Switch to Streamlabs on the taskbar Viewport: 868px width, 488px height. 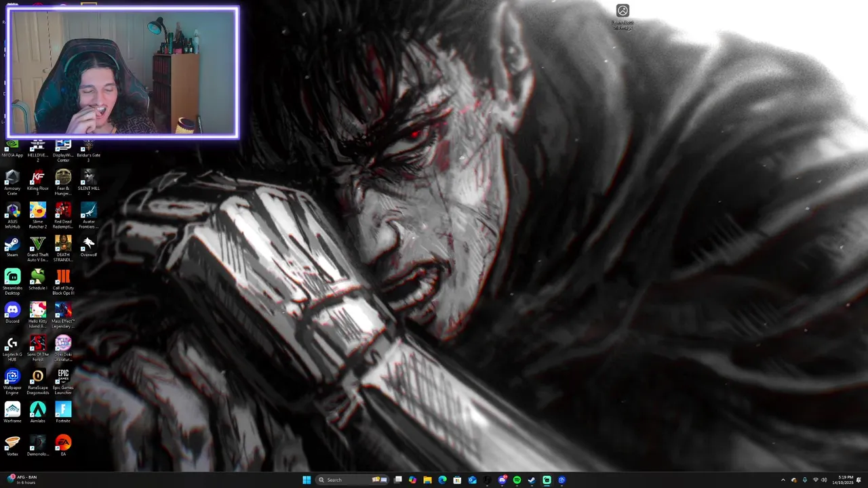[547, 480]
